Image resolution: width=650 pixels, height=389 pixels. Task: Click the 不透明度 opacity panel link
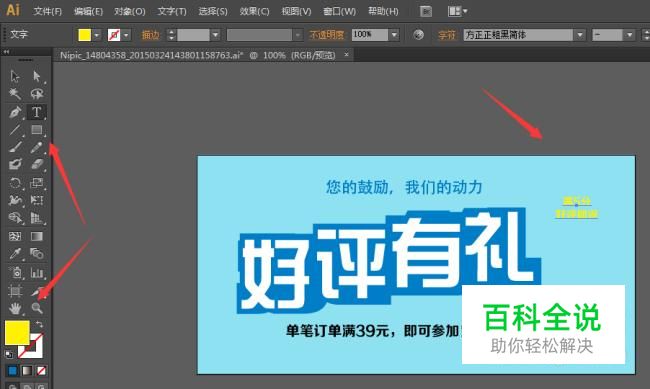(327, 35)
